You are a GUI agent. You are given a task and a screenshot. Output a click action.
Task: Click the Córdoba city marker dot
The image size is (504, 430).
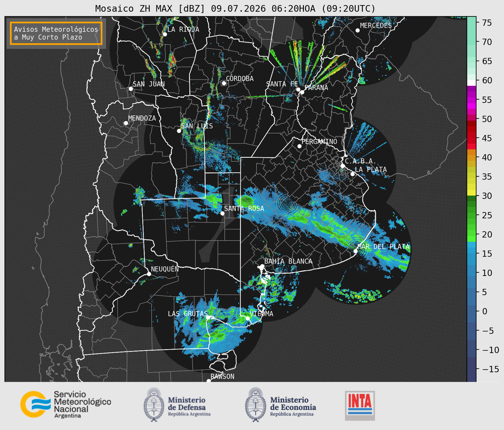224,83
